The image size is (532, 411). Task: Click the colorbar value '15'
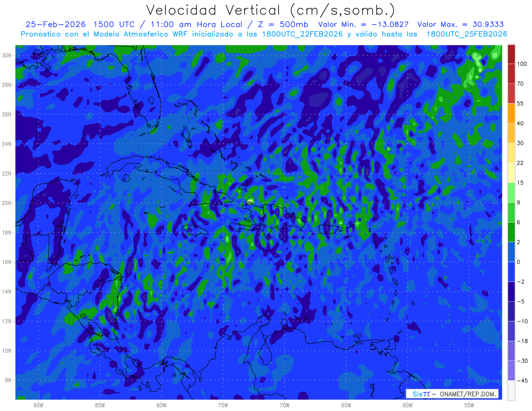coord(520,183)
